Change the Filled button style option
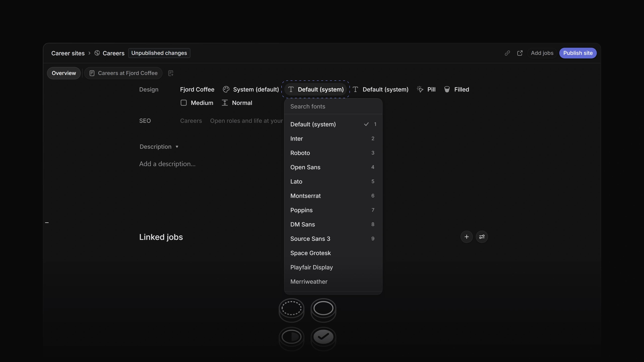 457,89
